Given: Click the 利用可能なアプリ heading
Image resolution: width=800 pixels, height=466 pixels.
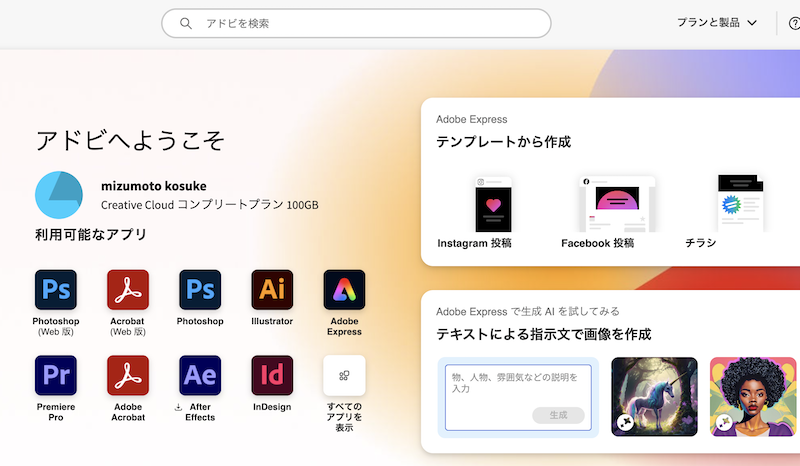Looking at the screenshot, I should [x=91, y=234].
